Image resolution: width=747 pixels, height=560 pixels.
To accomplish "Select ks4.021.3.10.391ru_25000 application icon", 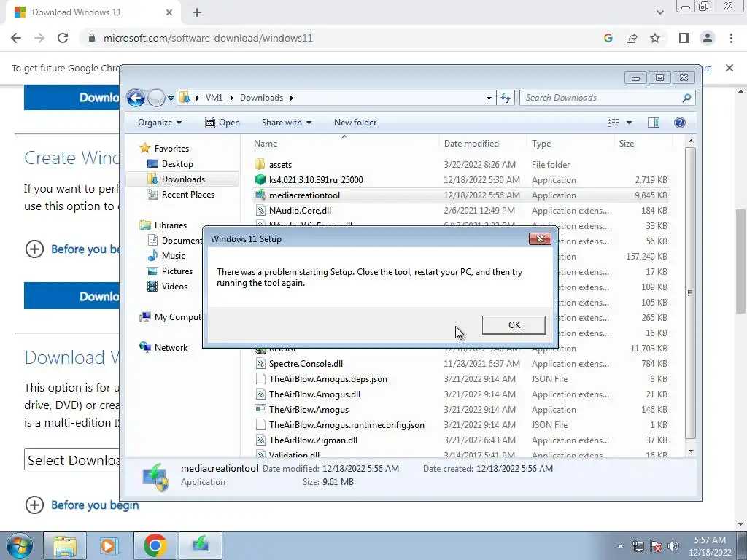I will tap(260, 179).
